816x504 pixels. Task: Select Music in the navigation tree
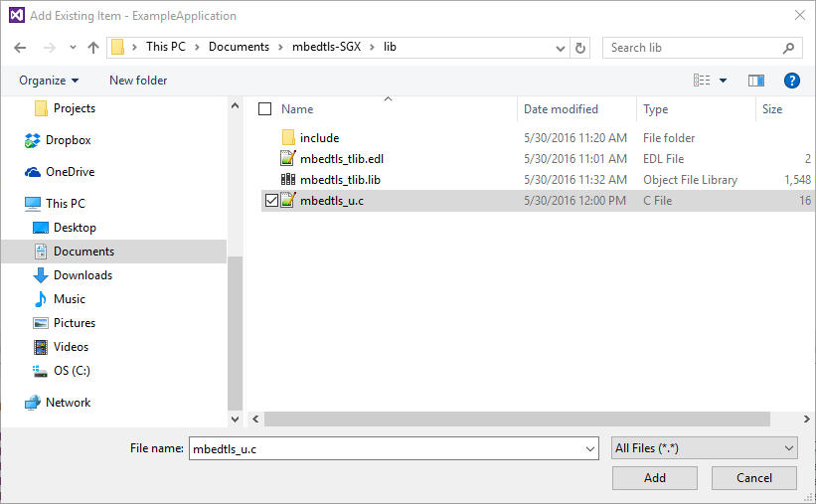70,299
